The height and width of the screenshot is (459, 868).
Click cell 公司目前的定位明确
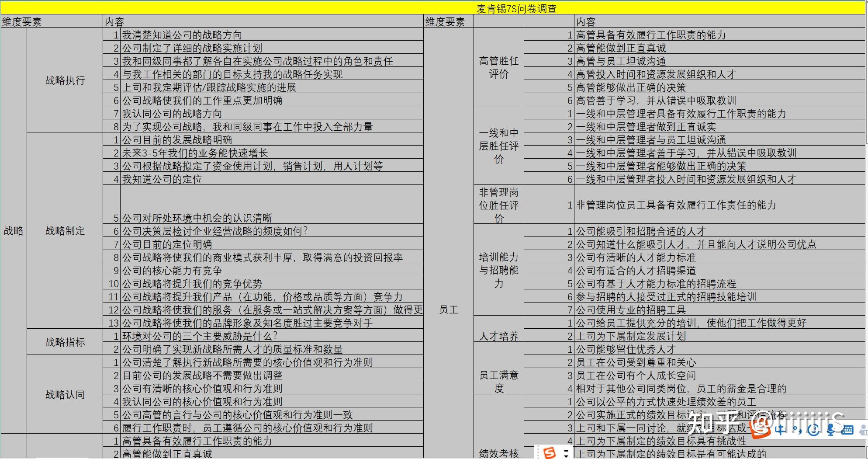coord(272,244)
